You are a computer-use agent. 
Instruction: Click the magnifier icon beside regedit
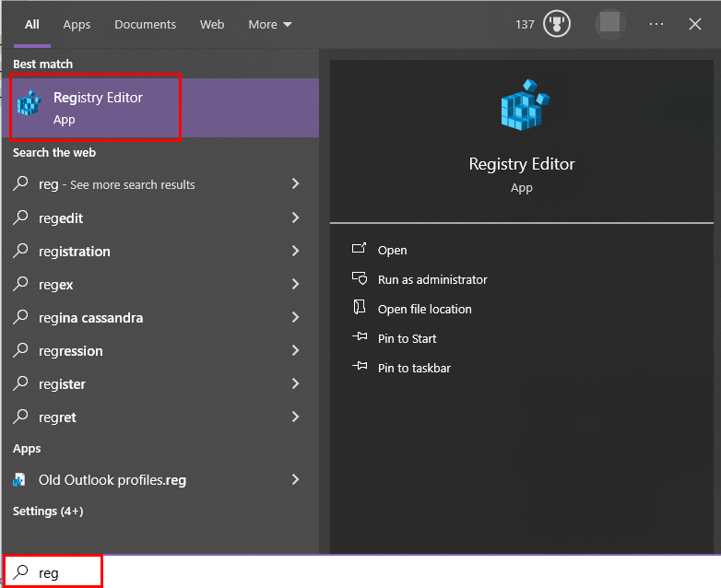click(x=20, y=217)
